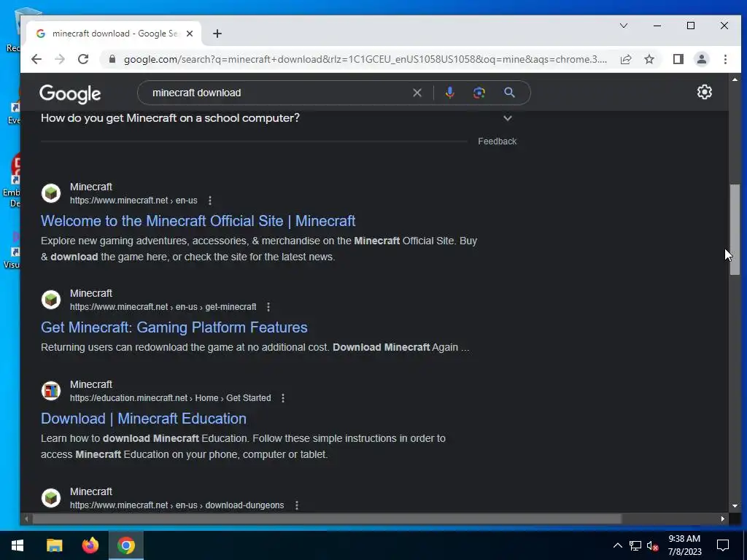
Task: Close the minecraft download tab
Action: (x=190, y=34)
